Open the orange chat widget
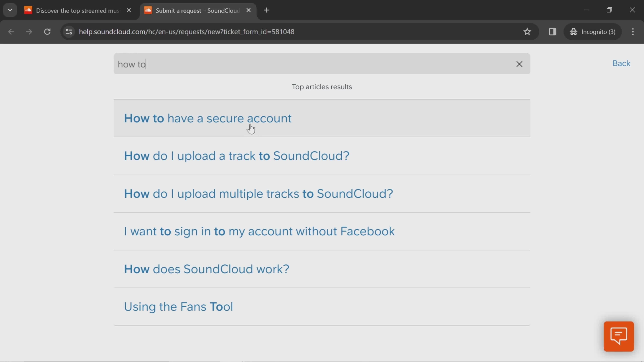 (619, 336)
